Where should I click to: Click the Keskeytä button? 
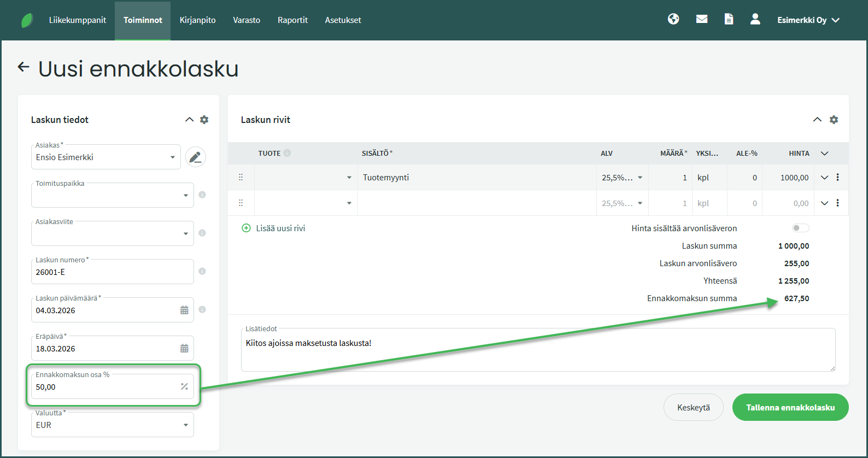[694, 407]
